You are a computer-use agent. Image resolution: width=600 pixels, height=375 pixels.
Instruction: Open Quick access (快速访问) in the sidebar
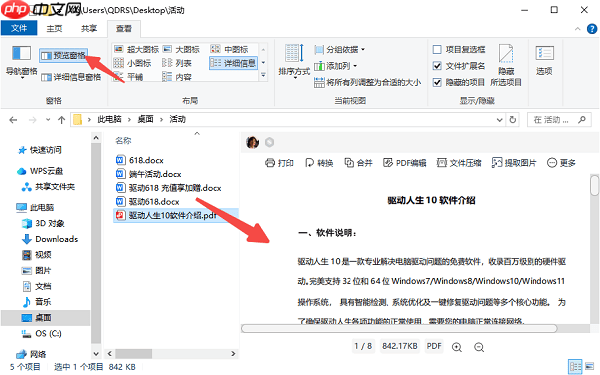(x=40, y=150)
